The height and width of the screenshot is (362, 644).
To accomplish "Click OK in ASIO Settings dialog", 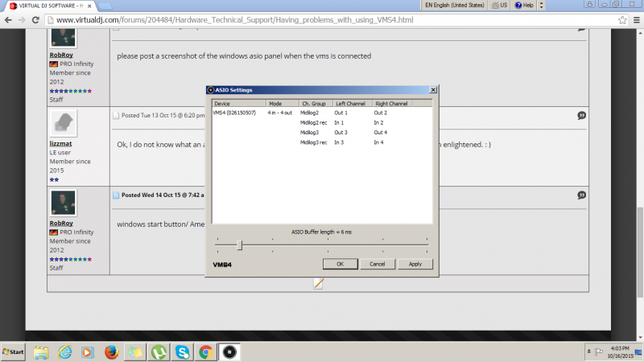I will pos(340,264).
